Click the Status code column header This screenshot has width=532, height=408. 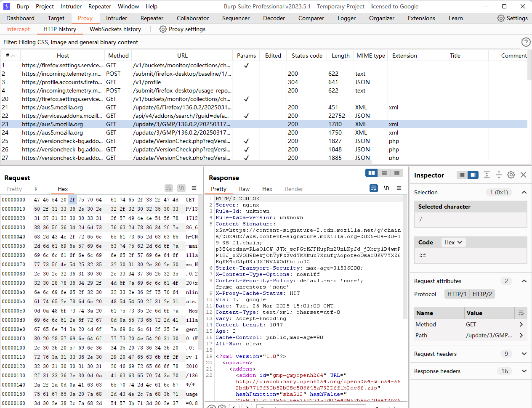point(307,56)
